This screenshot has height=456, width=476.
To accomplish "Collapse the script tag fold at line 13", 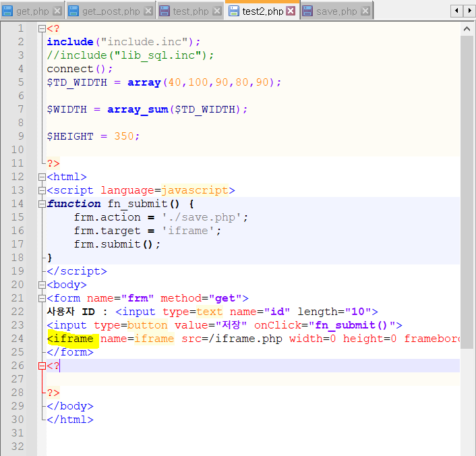I will (42, 190).
